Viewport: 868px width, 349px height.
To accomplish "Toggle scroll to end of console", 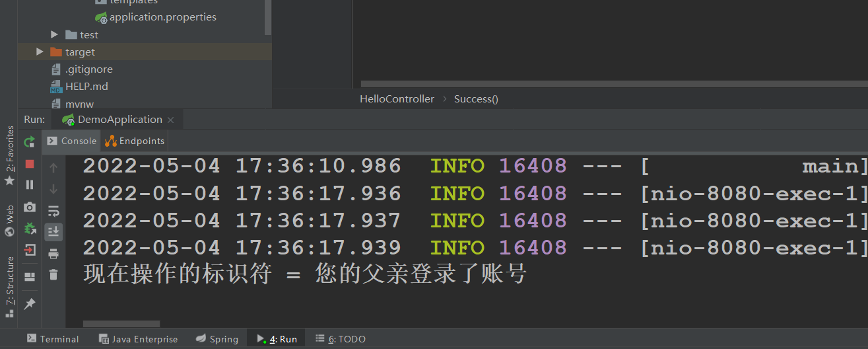I will pos(53,231).
